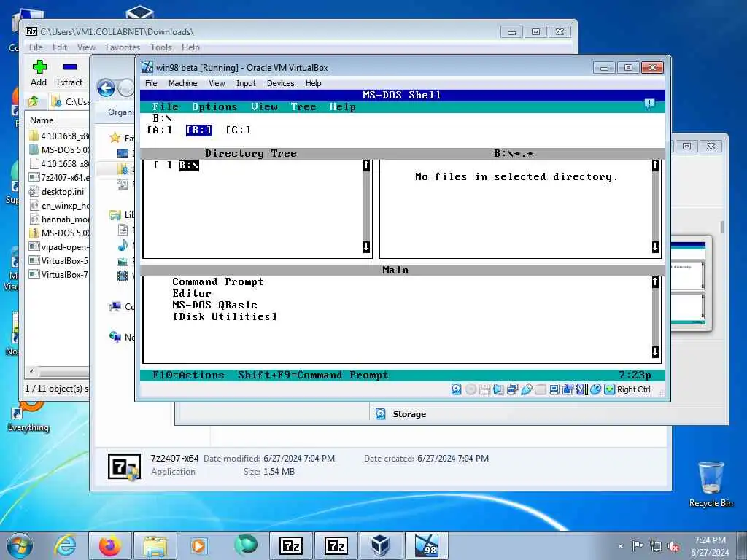Launch MS-DOS QBasic from Main list
The image size is (747, 560).
215,305
